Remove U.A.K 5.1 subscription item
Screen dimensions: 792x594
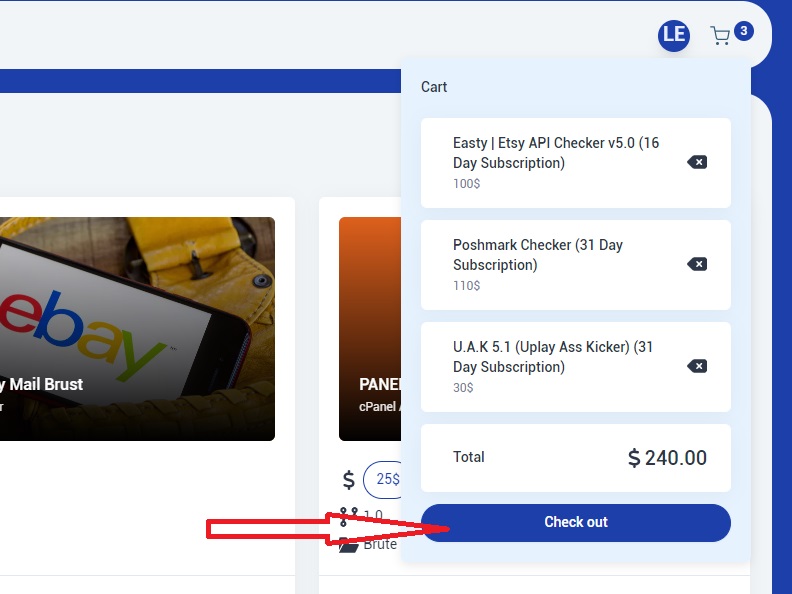[x=697, y=366]
